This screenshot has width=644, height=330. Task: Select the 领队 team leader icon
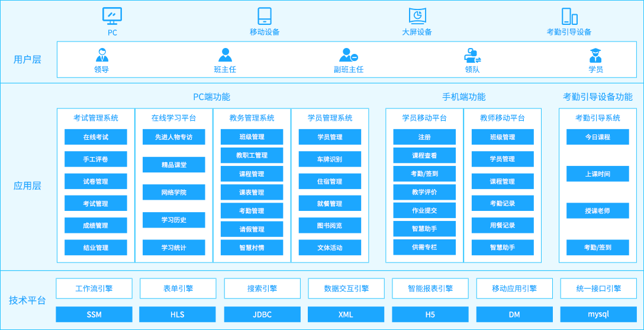point(472,55)
